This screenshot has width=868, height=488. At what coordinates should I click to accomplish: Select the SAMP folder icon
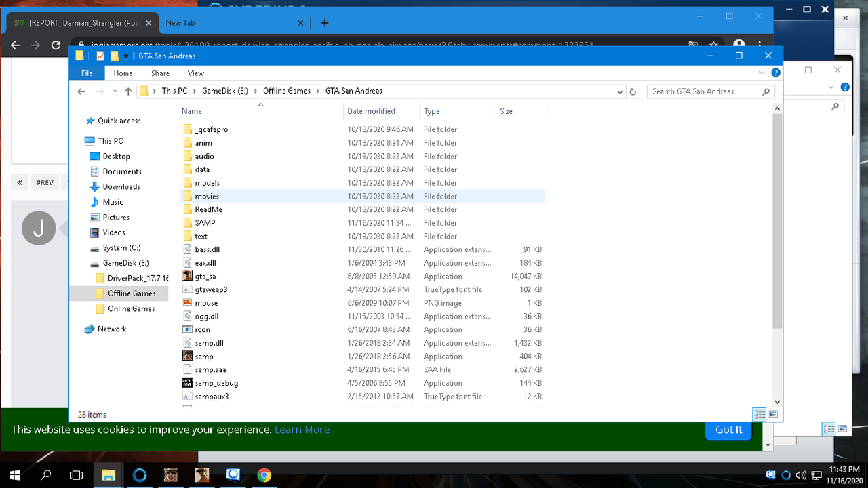pyautogui.click(x=188, y=223)
